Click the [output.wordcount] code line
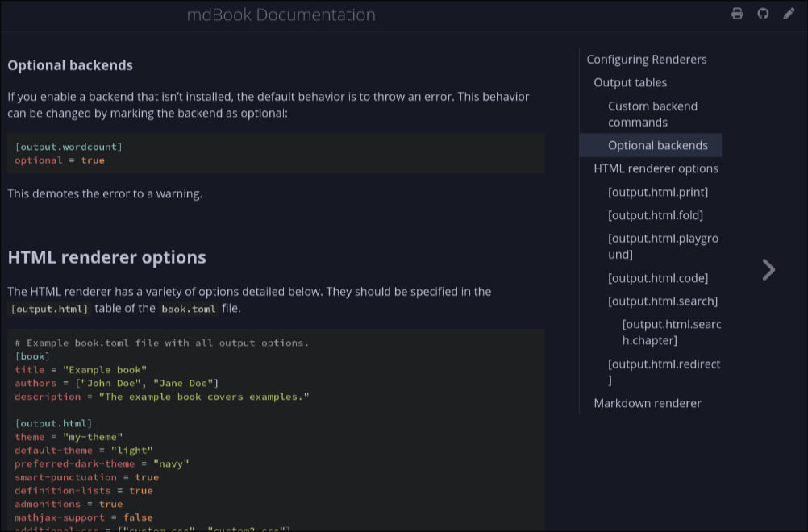The width and height of the screenshot is (808, 532). pyautogui.click(x=69, y=147)
